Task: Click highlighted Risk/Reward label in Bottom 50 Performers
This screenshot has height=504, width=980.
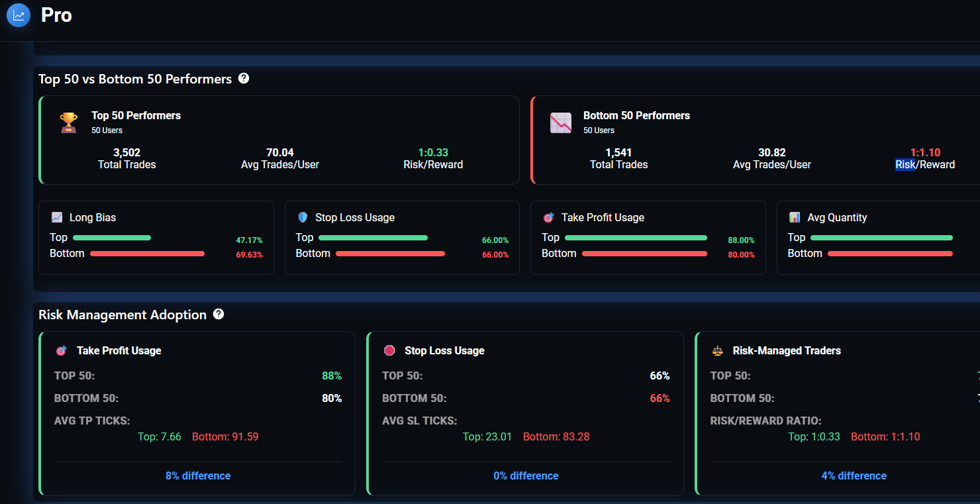Action: pos(905,165)
